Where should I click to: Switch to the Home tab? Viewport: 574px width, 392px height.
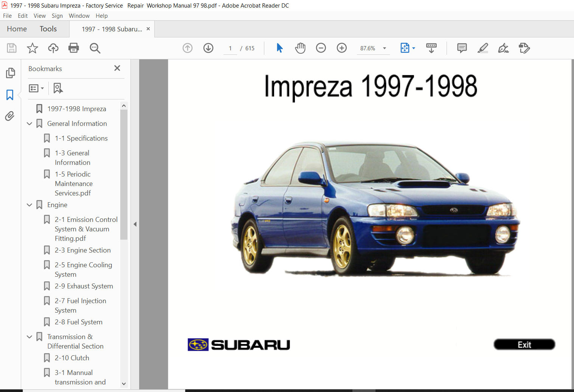[x=17, y=29]
